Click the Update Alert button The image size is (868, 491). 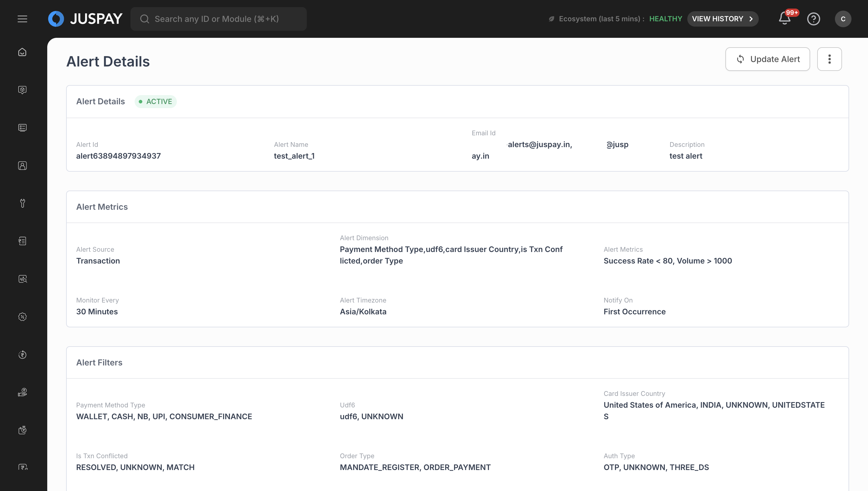(x=767, y=59)
